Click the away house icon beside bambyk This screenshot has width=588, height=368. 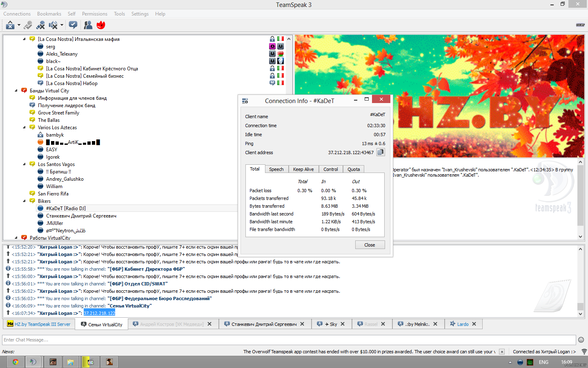pos(40,135)
